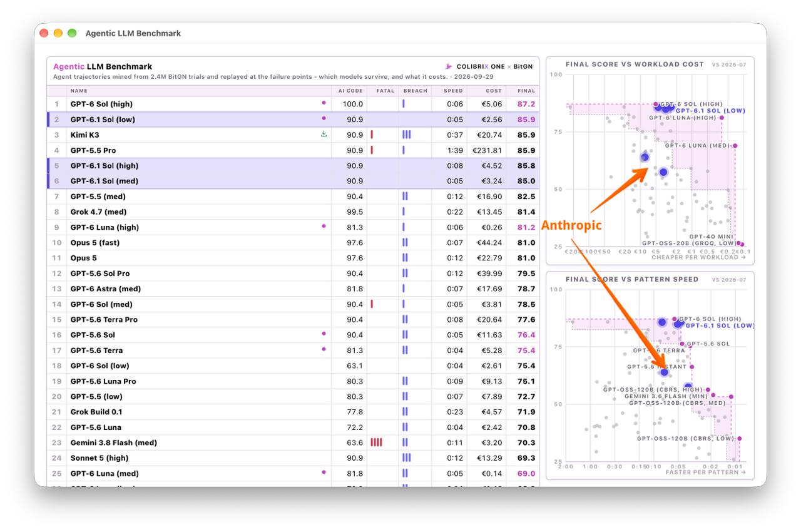Viewport: 801px width, 532px height.
Task: Click the Grok Build 0.1 model name
Action: 96,412
